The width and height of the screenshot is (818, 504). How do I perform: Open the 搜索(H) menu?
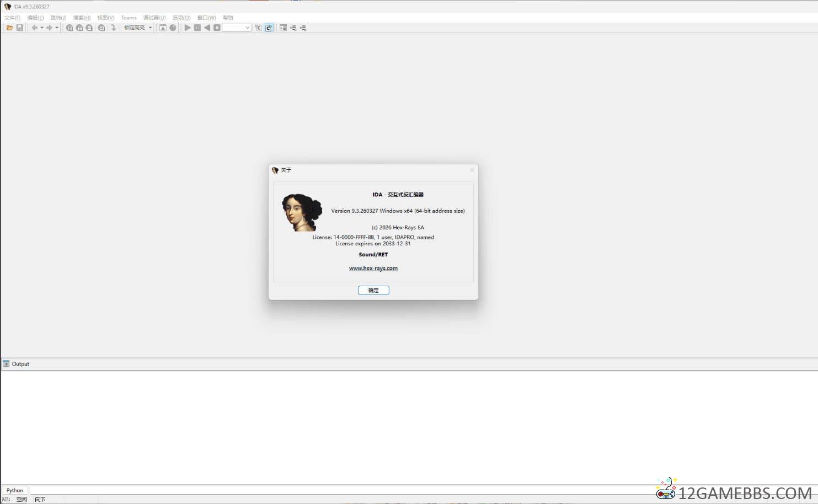point(82,18)
